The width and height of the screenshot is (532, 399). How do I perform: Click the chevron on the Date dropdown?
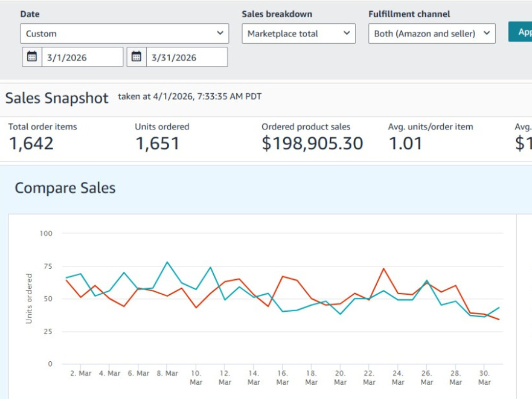(220, 33)
